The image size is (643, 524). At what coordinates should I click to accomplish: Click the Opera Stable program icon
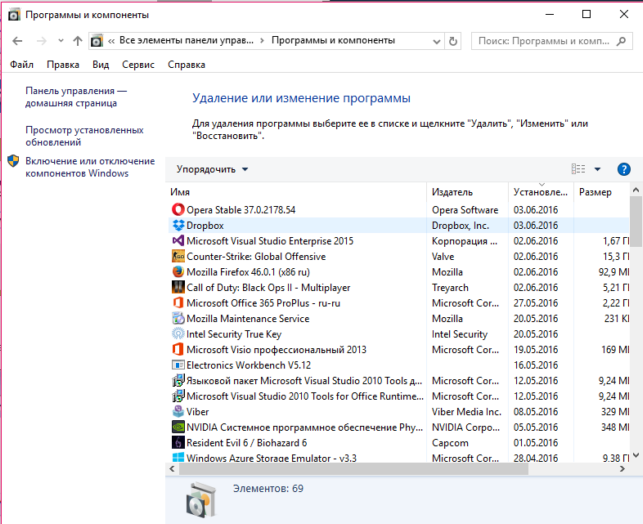point(178,210)
